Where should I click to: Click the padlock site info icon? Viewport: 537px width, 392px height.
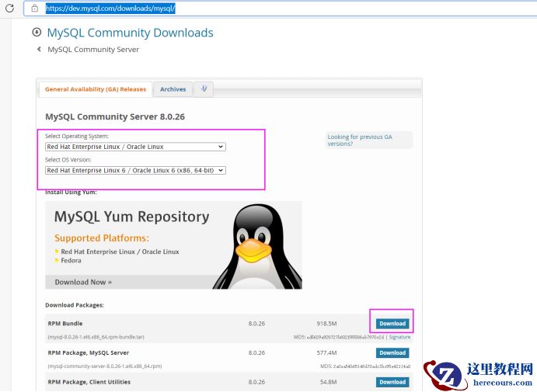click(x=35, y=9)
